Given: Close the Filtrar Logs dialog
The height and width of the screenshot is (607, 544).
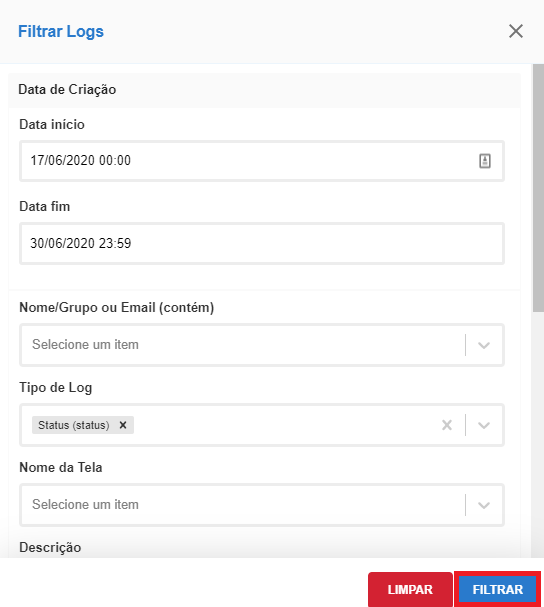Looking at the screenshot, I should click(516, 31).
